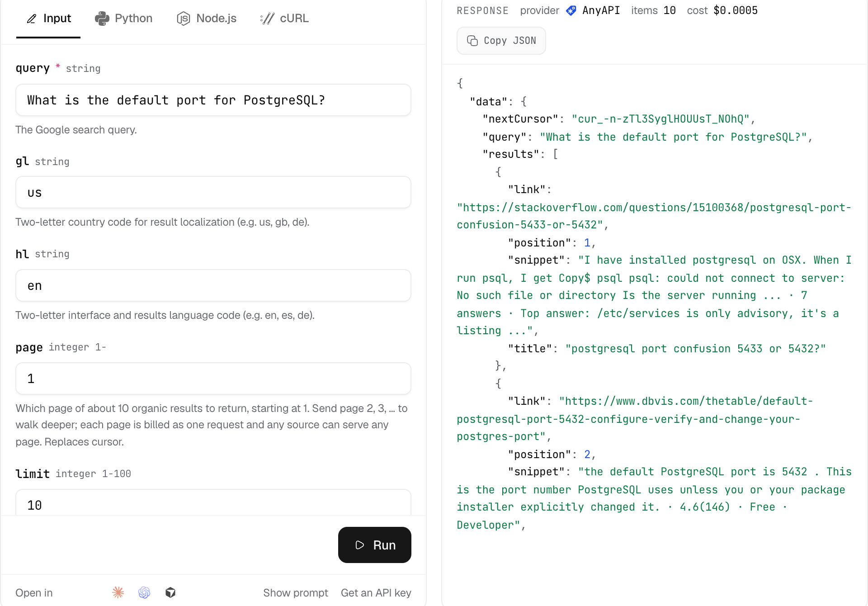This screenshot has height=606, width=868.
Task: Click the "Open in" label
Action: click(x=34, y=593)
